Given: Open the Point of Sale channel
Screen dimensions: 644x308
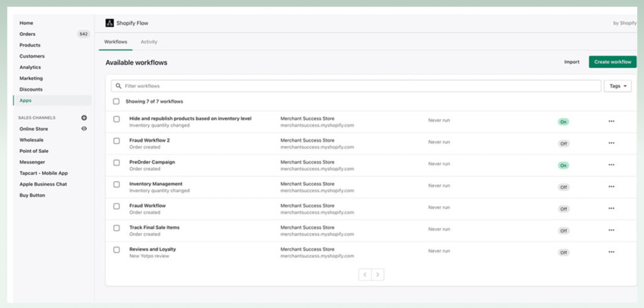Looking at the screenshot, I should (34, 151).
